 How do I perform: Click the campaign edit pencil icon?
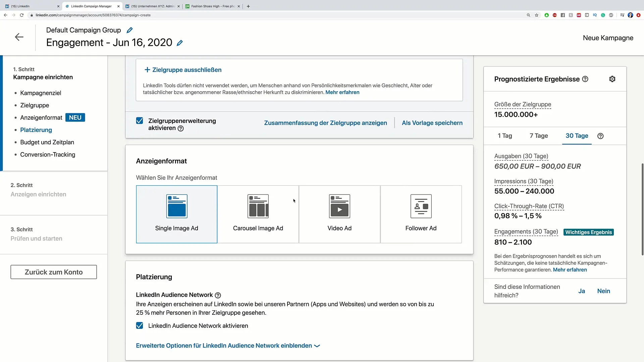tap(180, 43)
